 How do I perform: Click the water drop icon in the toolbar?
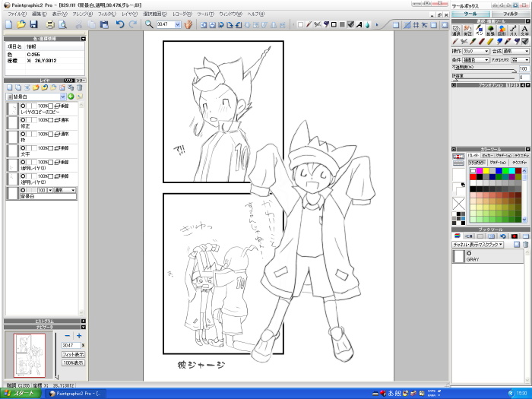click(x=367, y=25)
